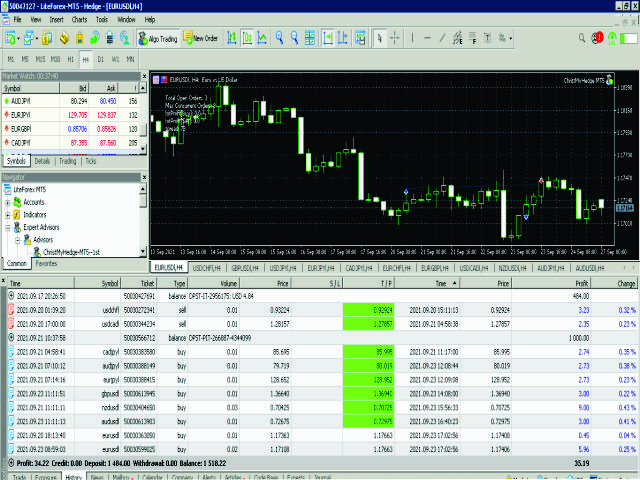Open the chart profiles icon
640x480 pixels.
(28, 38)
